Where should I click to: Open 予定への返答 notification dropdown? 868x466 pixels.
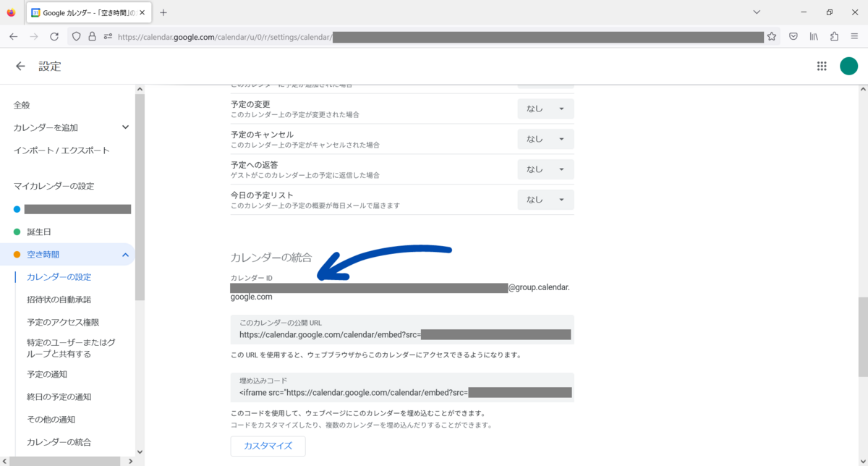(545, 169)
